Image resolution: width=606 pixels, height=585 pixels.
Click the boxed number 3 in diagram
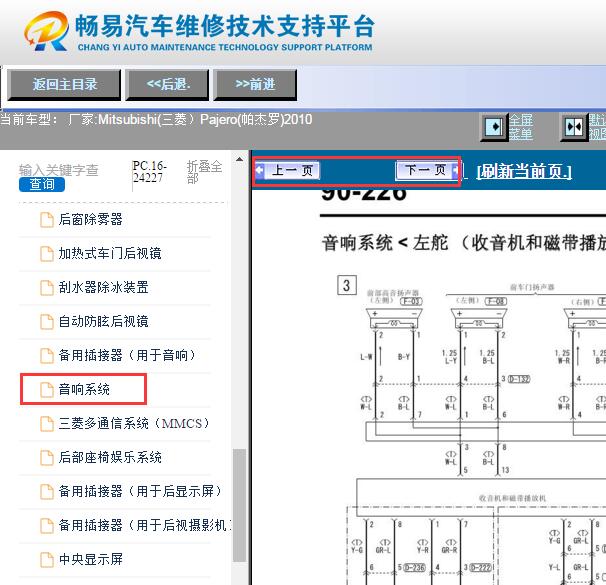(x=347, y=286)
